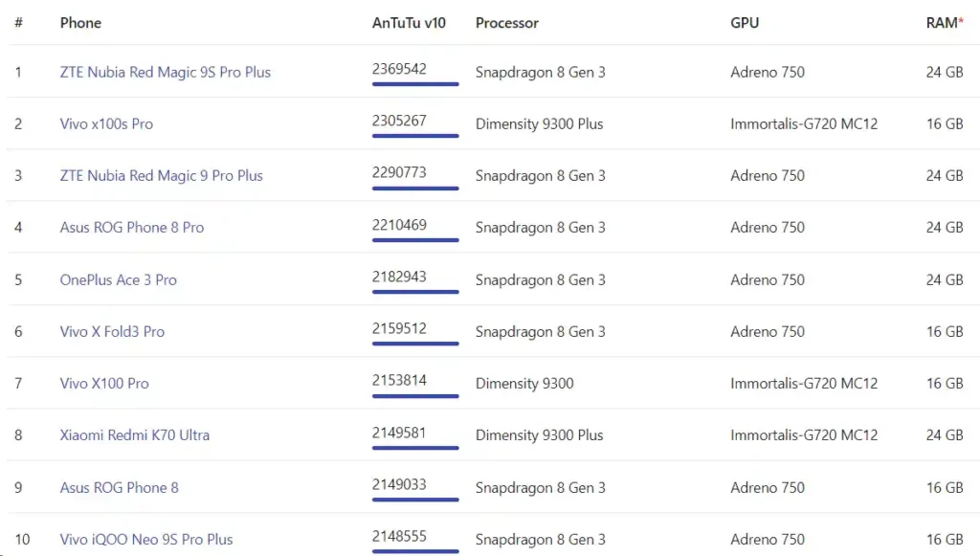
Task: Click the score bar under 2305267
Action: [x=415, y=136]
